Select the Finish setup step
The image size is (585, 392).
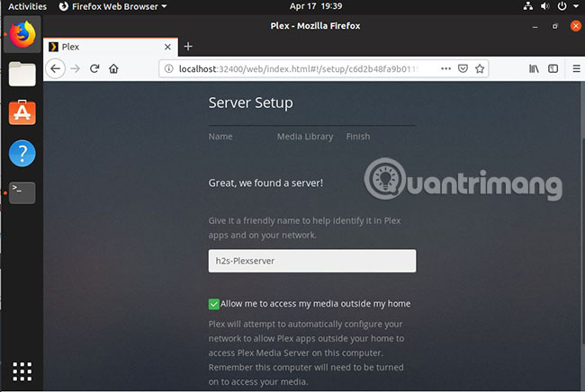(x=358, y=137)
